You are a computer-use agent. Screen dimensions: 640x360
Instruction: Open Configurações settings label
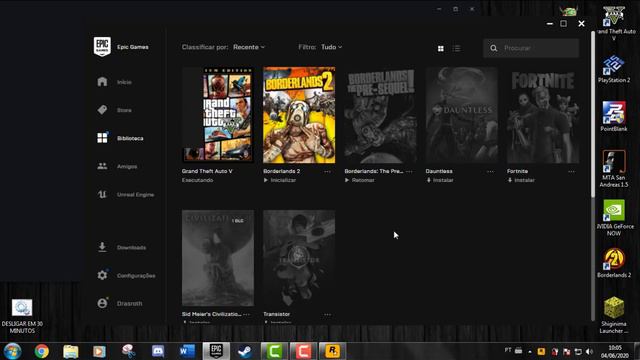click(x=136, y=276)
